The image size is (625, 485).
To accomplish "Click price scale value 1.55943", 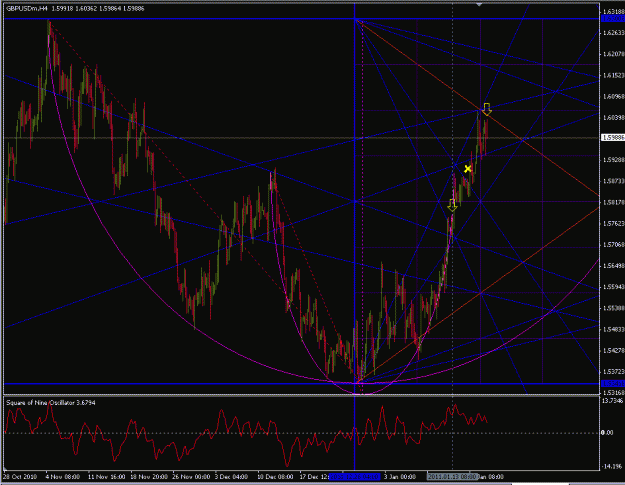I will click(x=614, y=287).
